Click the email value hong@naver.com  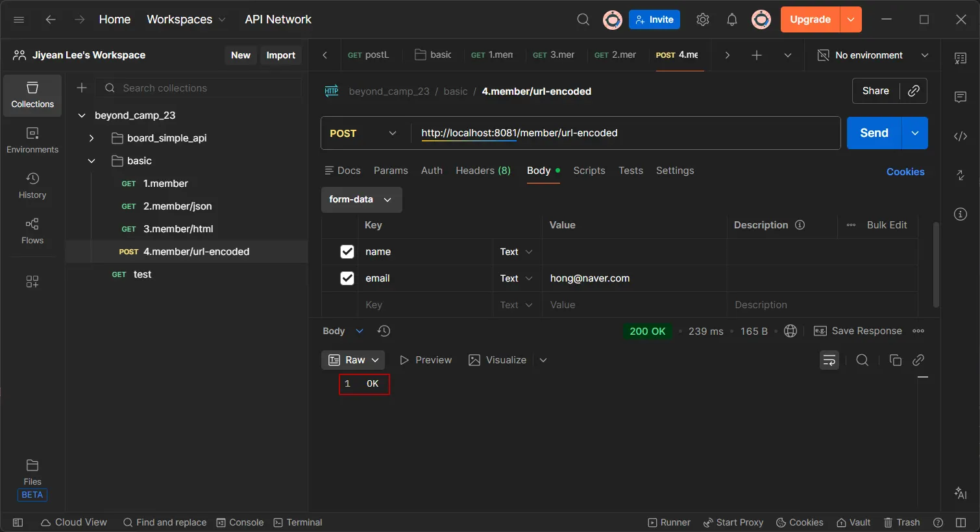coord(590,278)
